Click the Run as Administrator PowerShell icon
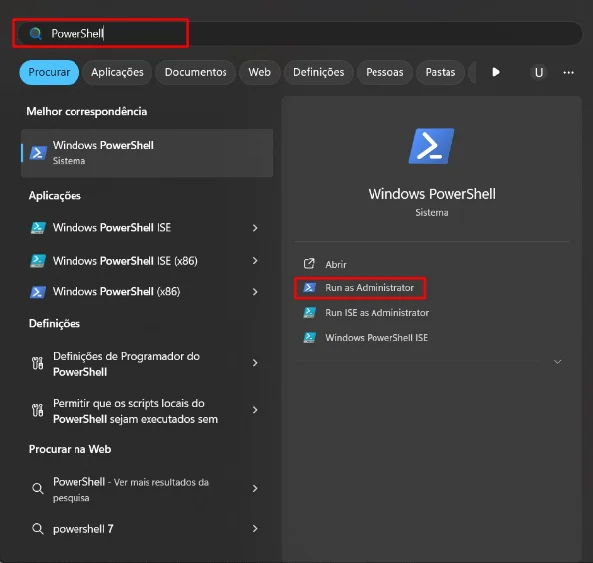 coord(309,288)
